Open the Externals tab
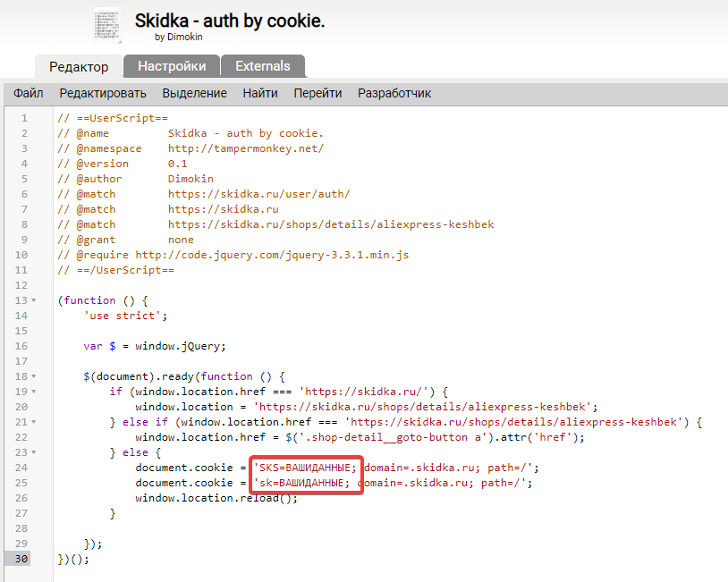 [263, 66]
